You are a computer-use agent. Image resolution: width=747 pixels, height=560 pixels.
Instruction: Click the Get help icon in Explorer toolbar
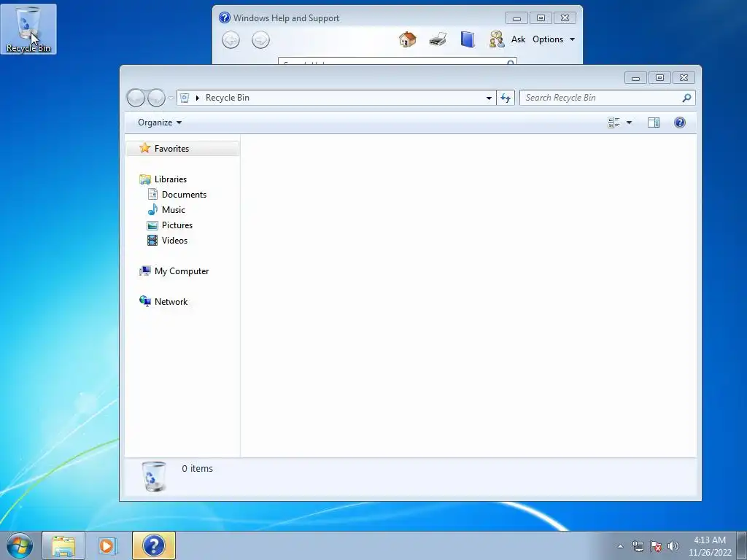click(680, 122)
